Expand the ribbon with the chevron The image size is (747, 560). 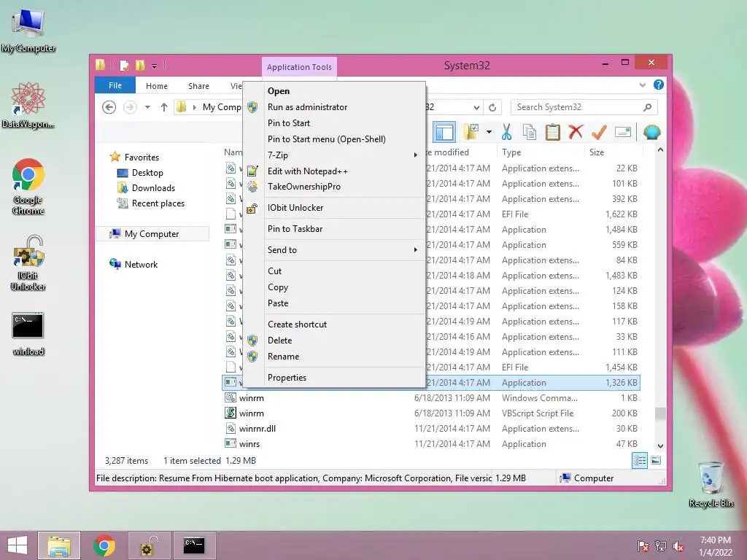coord(642,85)
